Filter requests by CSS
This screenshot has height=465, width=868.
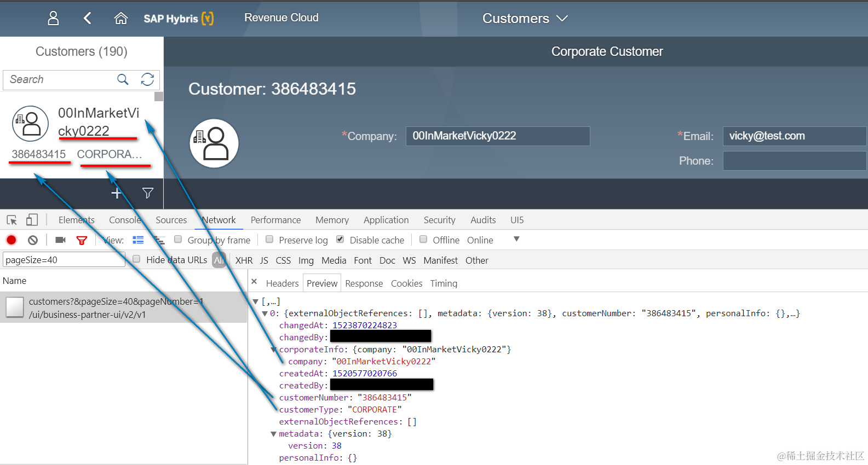(283, 260)
